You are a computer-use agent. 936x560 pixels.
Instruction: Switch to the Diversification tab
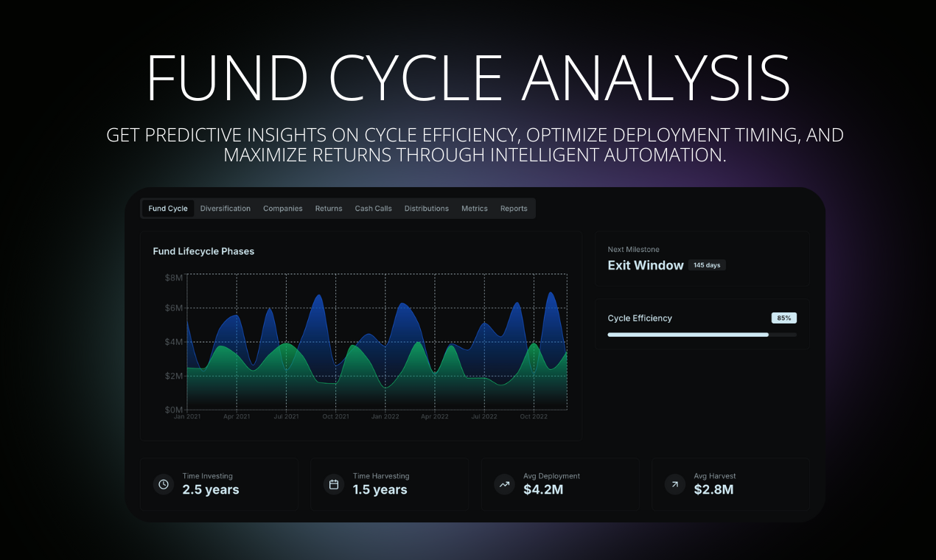click(226, 209)
